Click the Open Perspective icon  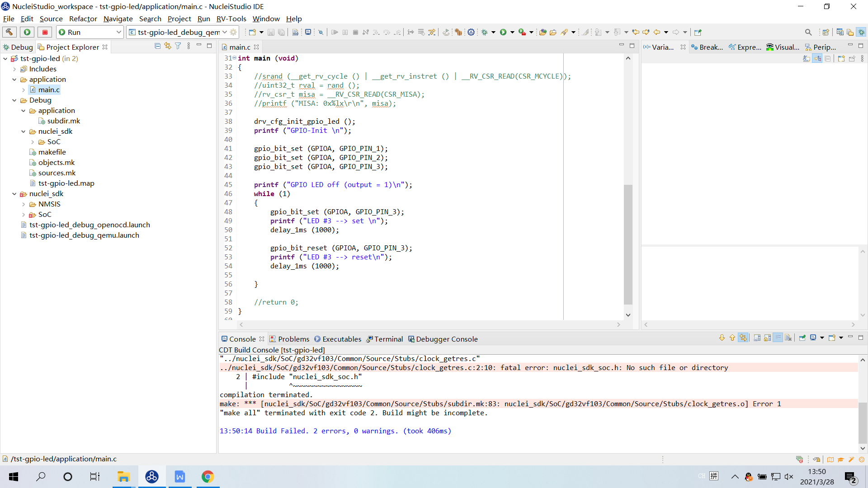click(826, 32)
